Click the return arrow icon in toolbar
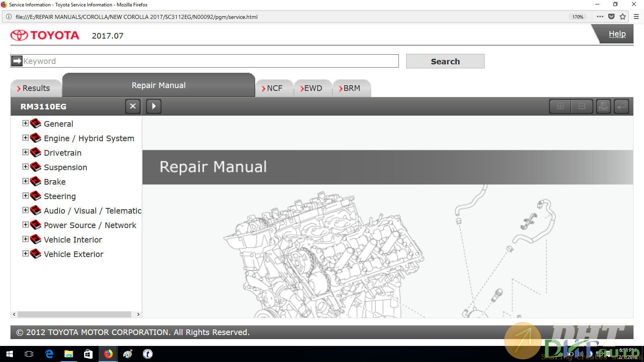644x362 pixels. (x=621, y=107)
